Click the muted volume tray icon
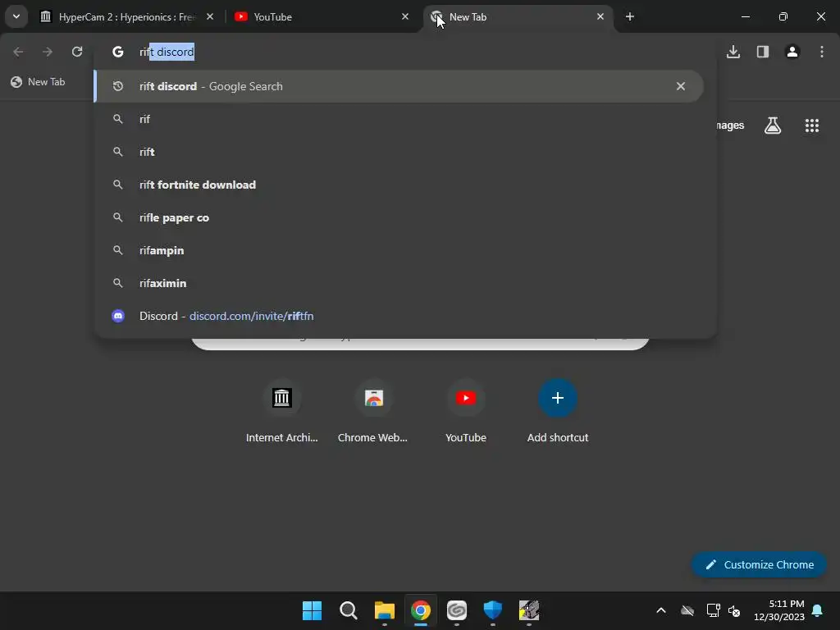 point(734,610)
